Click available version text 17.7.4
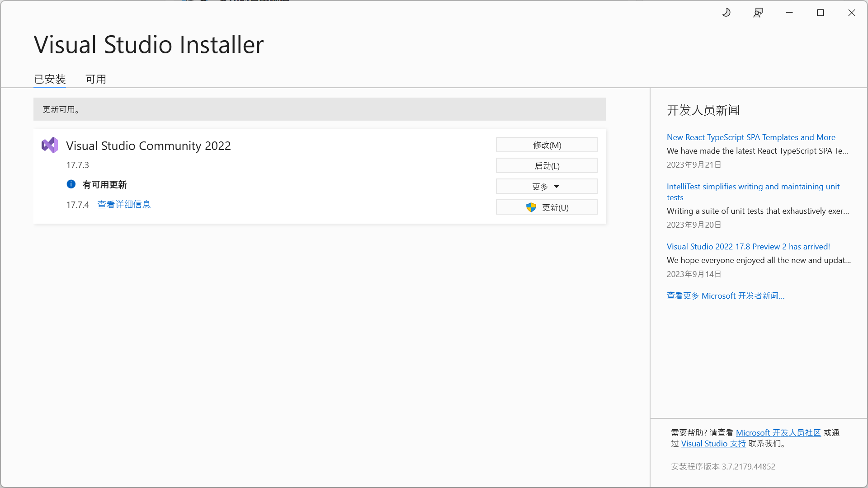Screen dimensions: 868x488 click(77, 205)
